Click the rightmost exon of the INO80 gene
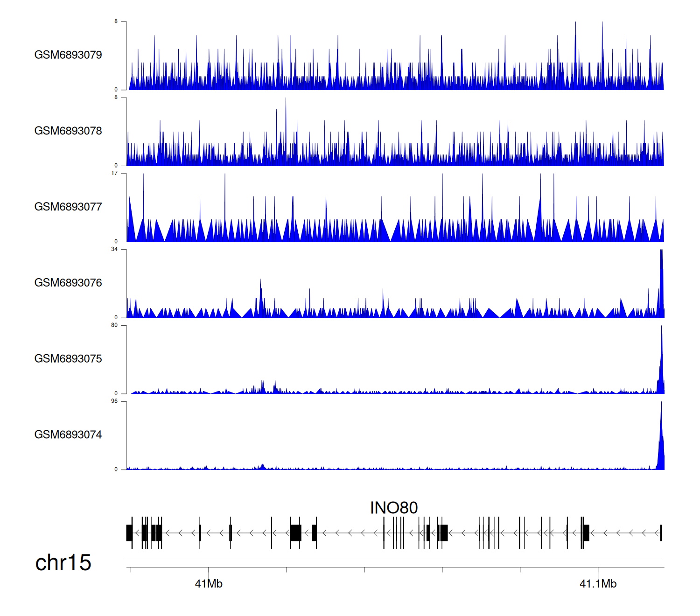The height and width of the screenshot is (616, 700). pyautogui.click(x=661, y=533)
